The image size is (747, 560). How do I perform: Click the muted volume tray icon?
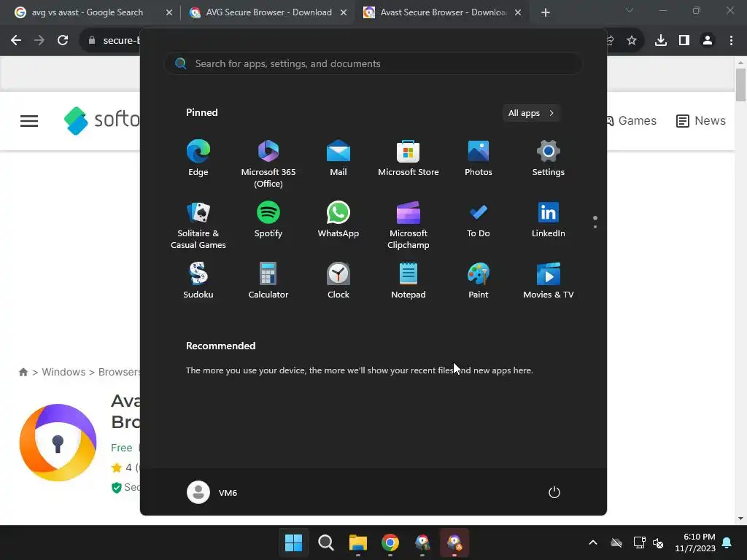click(x=658, y=542)
